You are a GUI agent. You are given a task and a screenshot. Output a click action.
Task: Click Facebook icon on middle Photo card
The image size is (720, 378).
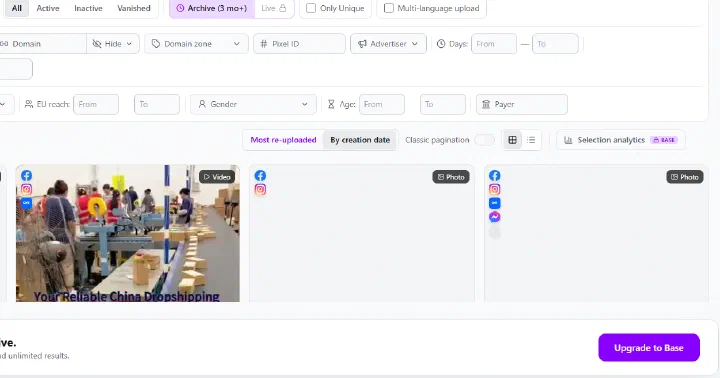[260, 176]
